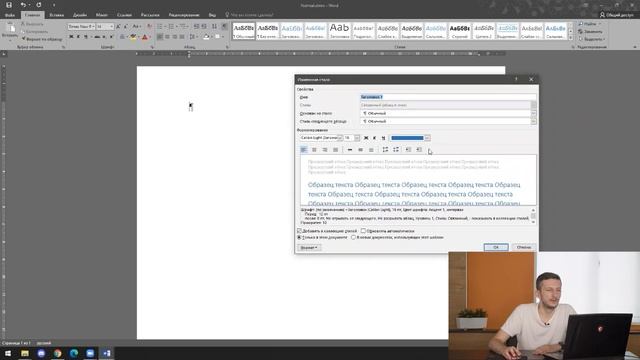Switch to 'Ссылки' ribbon tab

(124, 15)
